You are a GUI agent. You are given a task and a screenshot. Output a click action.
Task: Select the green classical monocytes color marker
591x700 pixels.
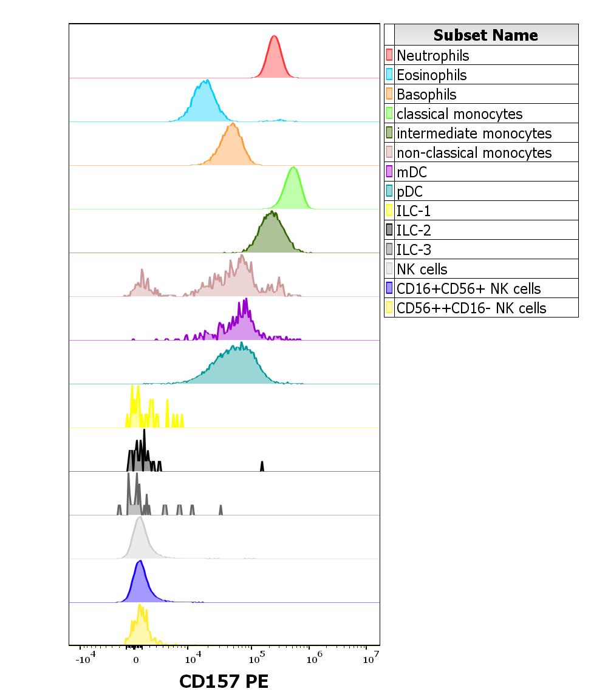click(x=389, y=114)
